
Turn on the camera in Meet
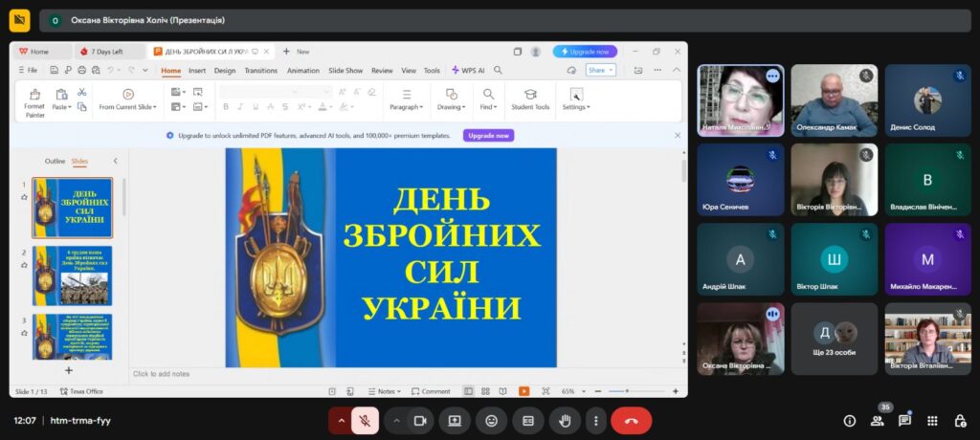419,420
